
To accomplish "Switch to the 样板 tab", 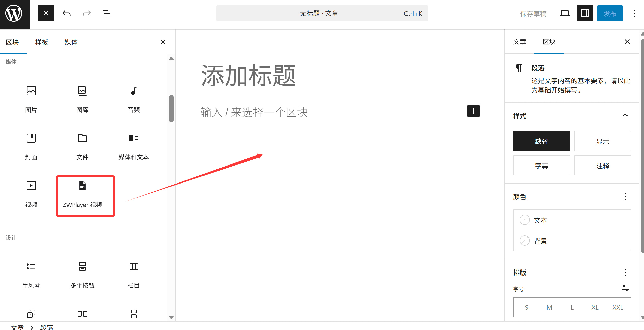I will coord(41,42).
